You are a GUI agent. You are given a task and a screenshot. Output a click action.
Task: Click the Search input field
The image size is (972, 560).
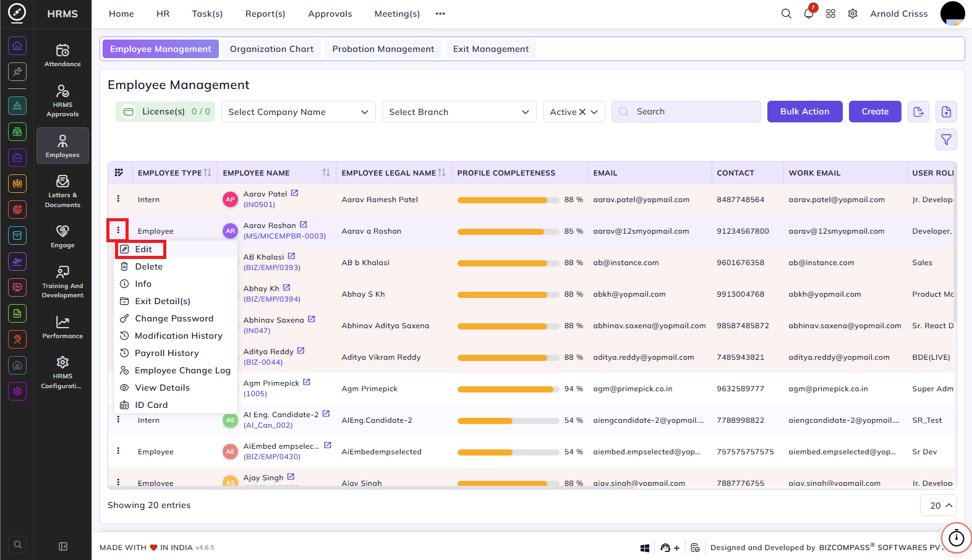pyautogui.click(x=686, y=112)
